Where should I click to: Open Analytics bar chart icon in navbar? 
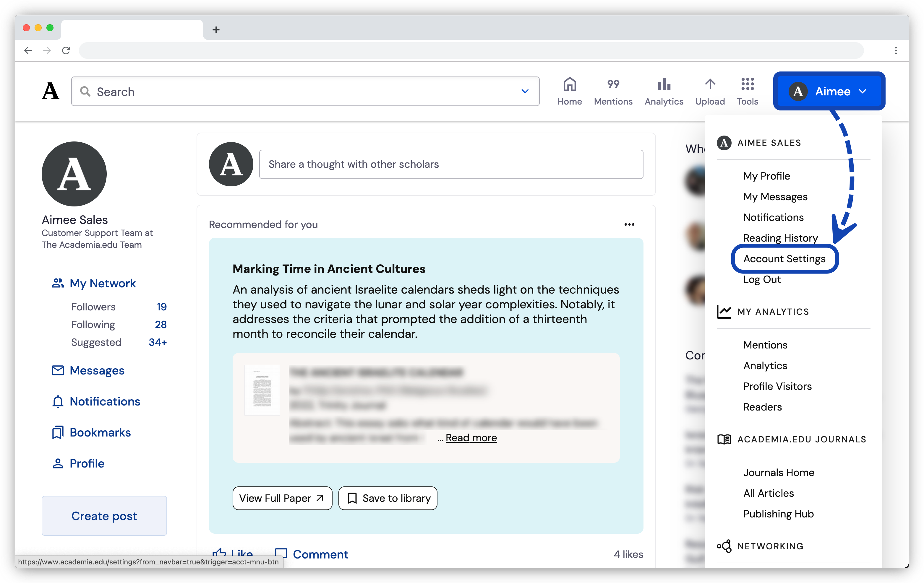coord(664,84)
